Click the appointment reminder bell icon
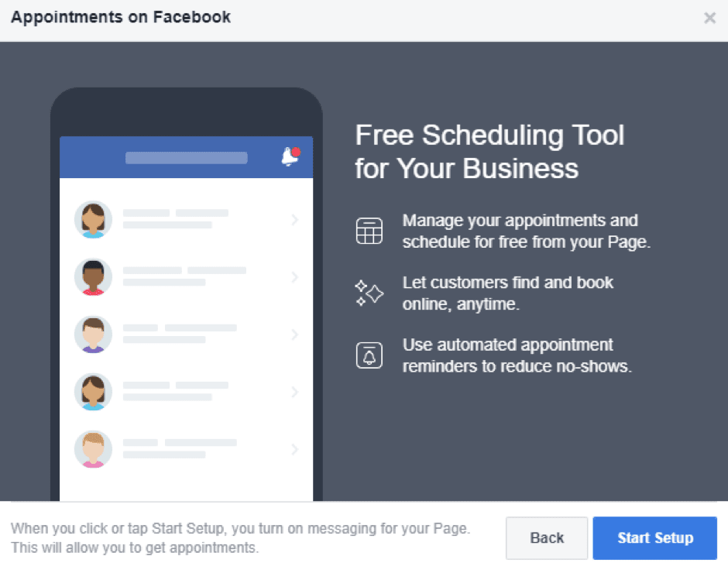728x573 pixels. (369, 355)
